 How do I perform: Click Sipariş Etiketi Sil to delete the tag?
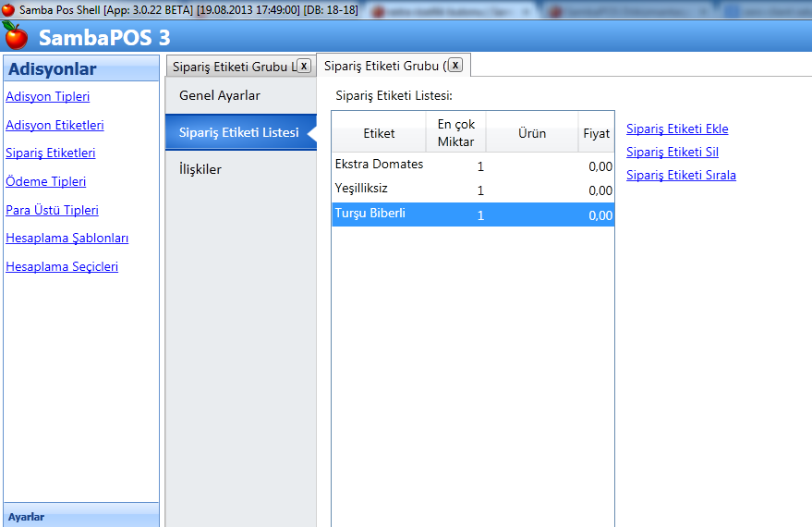672,153
